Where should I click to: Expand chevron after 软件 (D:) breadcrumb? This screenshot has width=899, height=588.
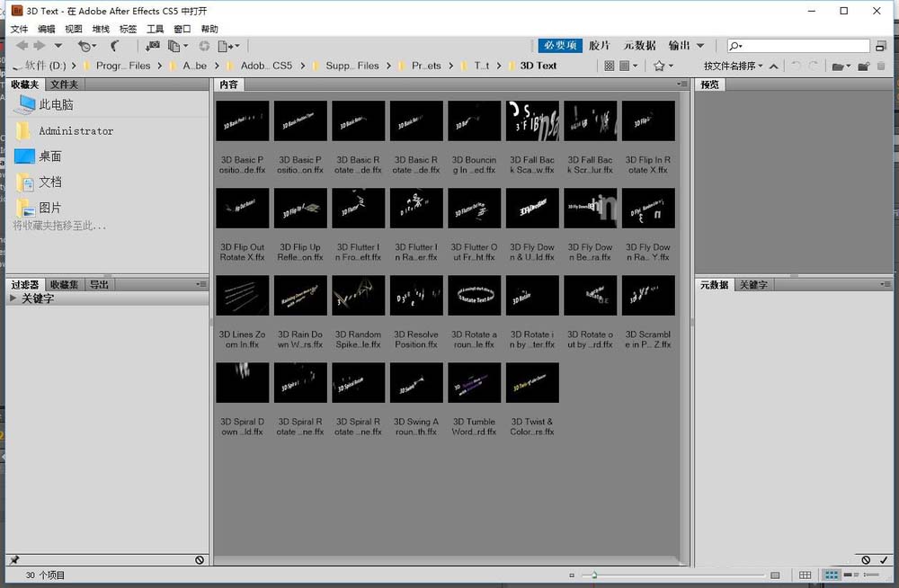(74, 66)
